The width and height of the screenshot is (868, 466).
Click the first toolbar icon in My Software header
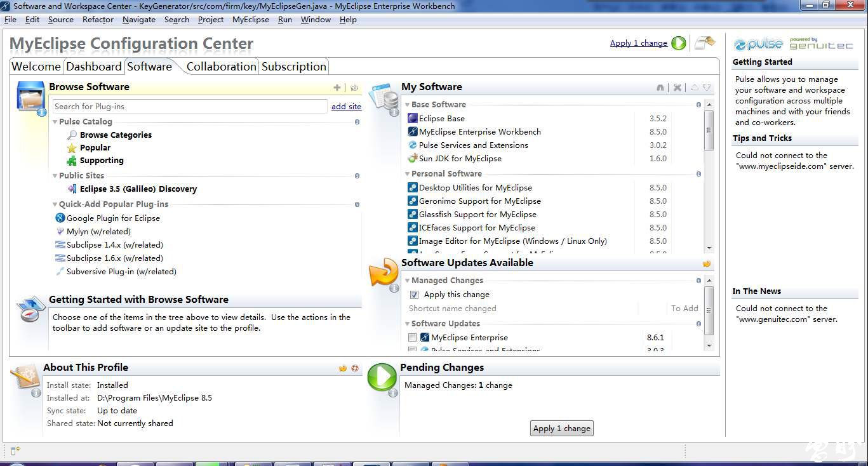point(660,88)
